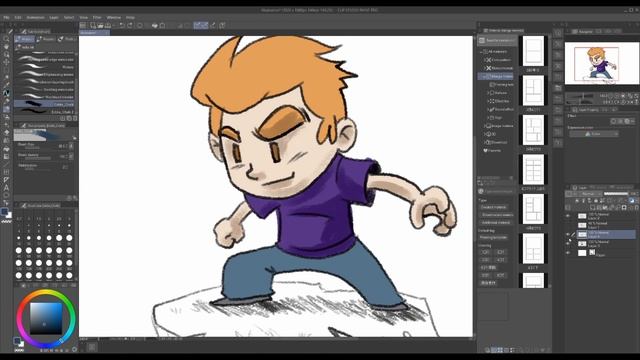This screenshot has width=640, height=360.
Task: Select the Brush tool
Action: coord(6,109)
